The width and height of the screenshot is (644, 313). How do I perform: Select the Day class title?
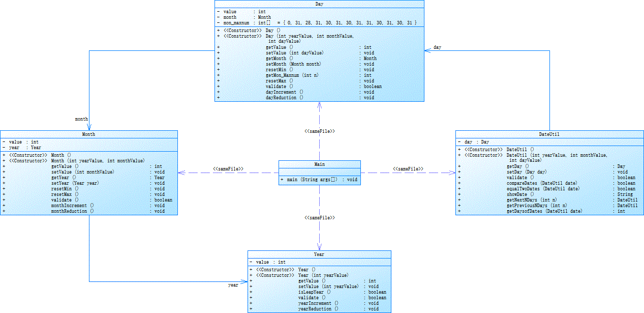(319, 4)
